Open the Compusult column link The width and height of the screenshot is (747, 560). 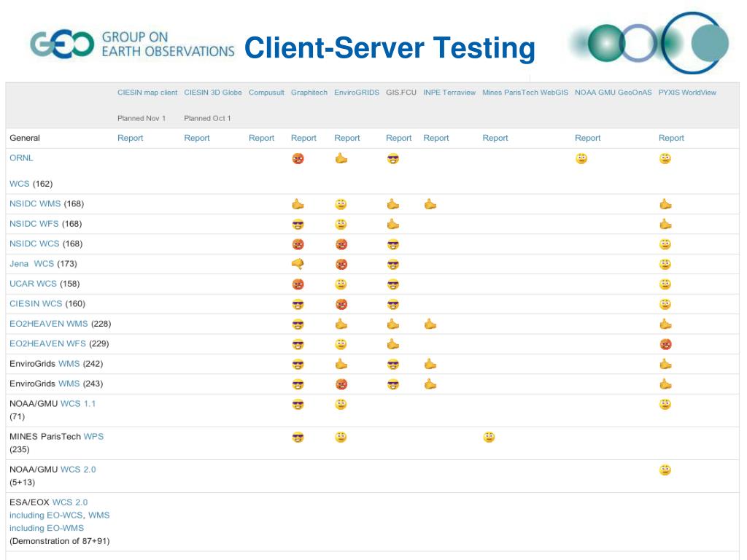[266, 93]
